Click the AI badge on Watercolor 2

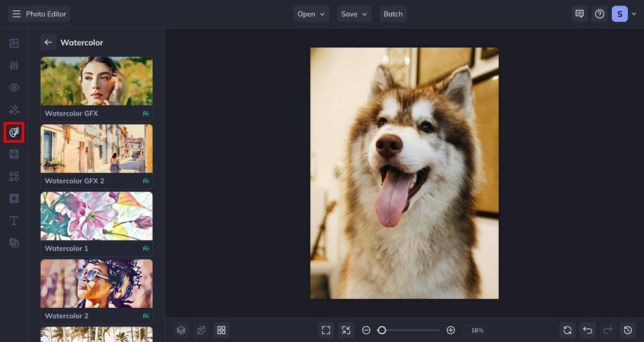[x=146, y=315]
